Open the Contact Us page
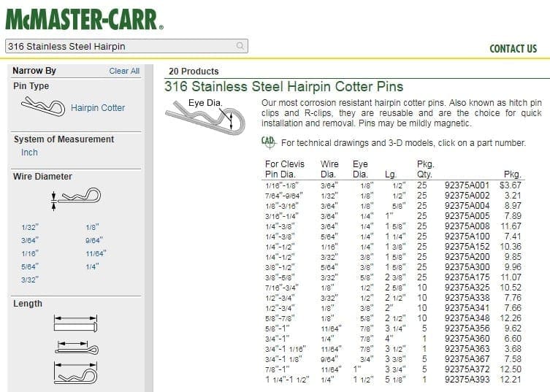 point(513,48)
